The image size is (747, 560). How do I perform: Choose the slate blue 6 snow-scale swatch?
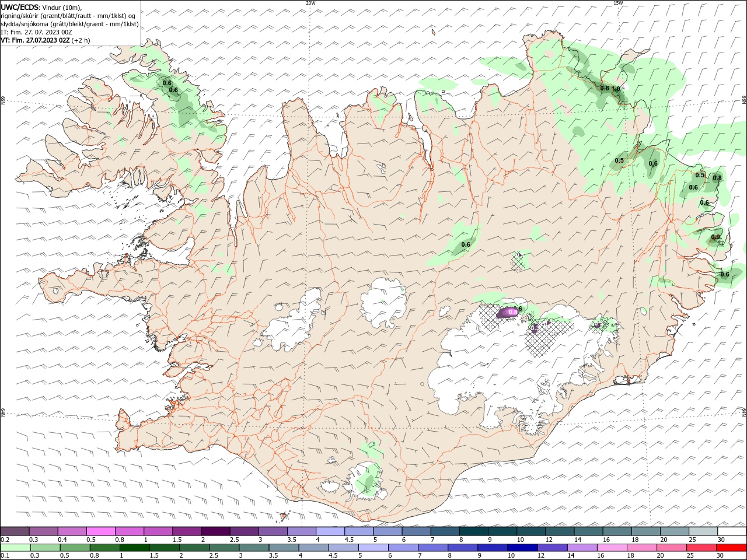[x=417, y=531]
